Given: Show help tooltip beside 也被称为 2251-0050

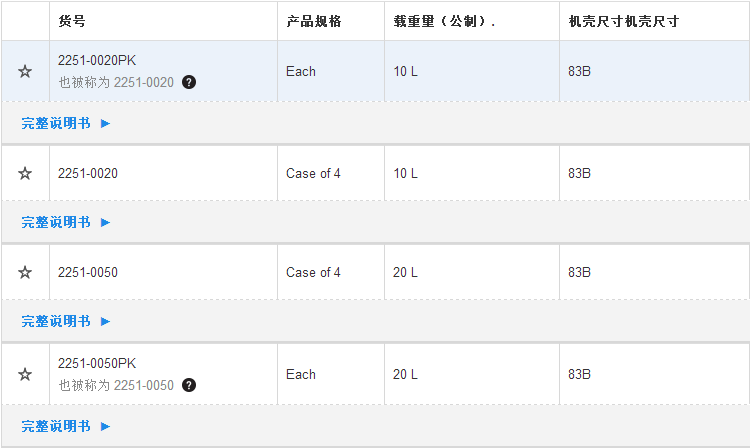Looking at the screenshot, I should pos(189,385).
